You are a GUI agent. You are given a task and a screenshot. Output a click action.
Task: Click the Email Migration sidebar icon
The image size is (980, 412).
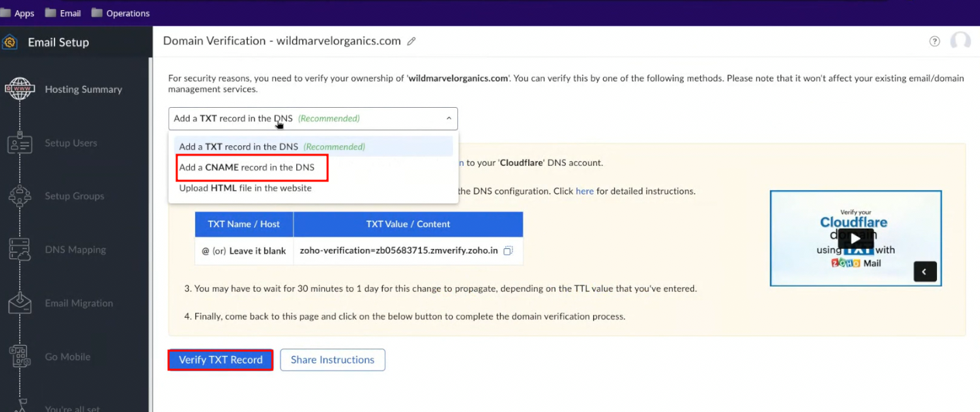click(20, 304)
